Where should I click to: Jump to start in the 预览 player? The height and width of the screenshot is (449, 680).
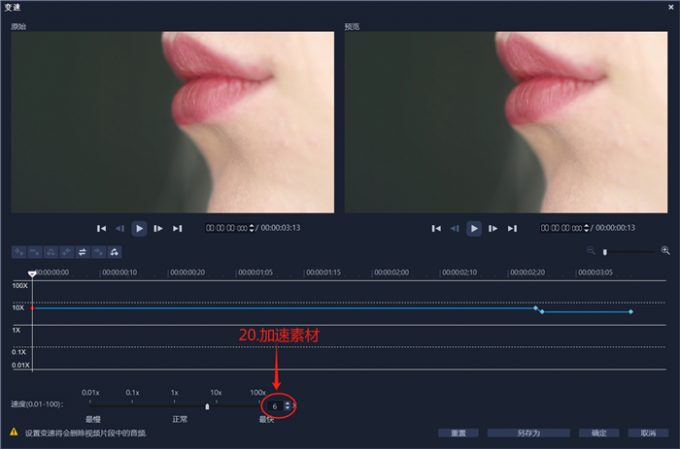coord(436,228)
